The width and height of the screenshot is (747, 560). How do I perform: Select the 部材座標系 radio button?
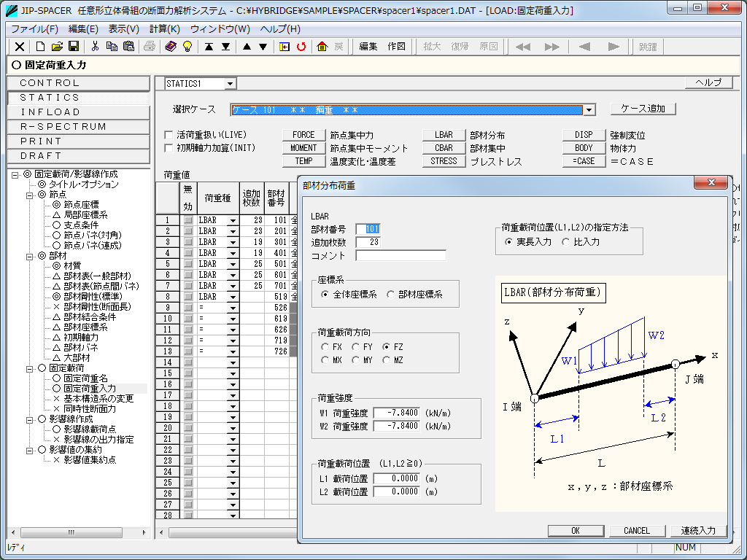[391, 295]
